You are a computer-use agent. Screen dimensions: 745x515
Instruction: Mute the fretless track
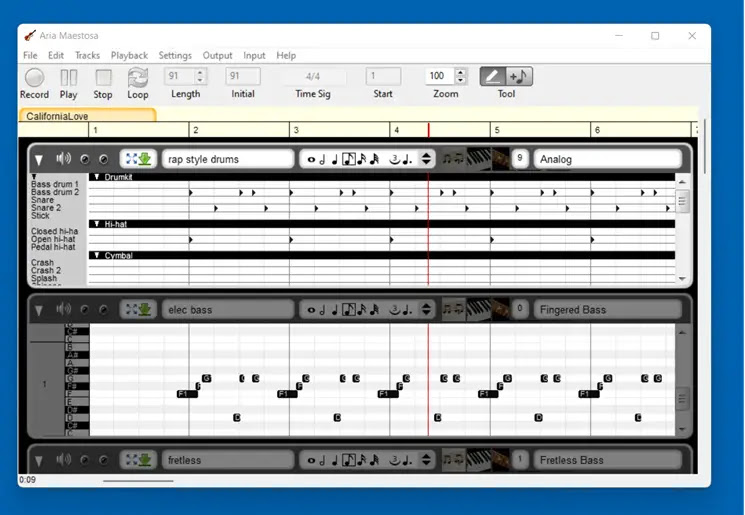63,459
